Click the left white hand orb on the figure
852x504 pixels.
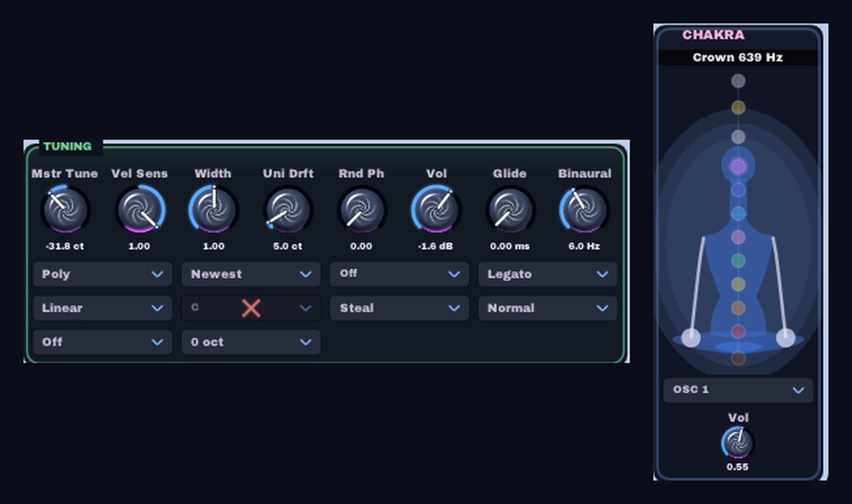(x=691, y=338)
